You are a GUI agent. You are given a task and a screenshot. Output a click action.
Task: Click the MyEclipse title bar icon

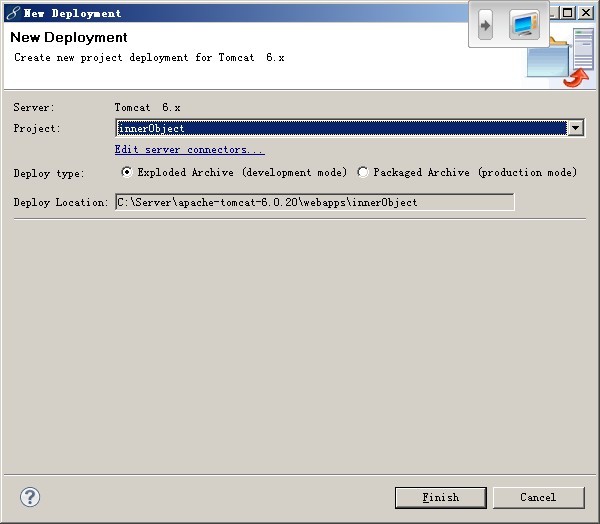[13, 13]
